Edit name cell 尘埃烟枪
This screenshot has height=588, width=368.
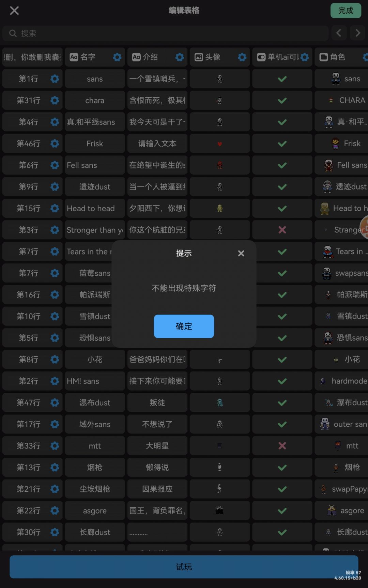click(95, 489)
